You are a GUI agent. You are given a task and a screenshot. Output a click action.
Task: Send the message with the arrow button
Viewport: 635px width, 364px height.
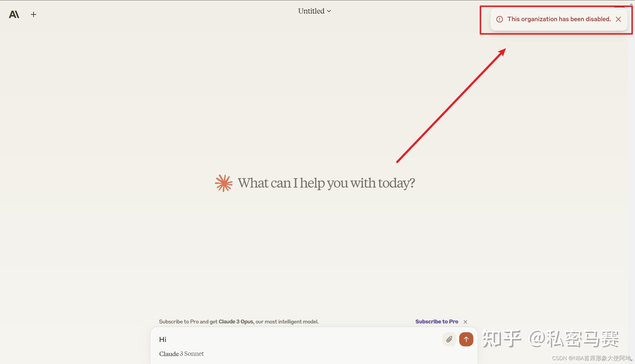(466, 339)
